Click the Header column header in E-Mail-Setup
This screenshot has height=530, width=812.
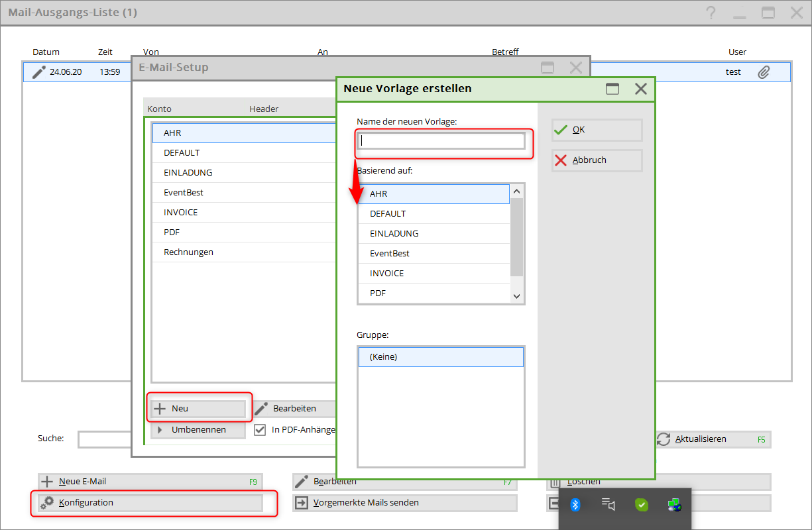pos(264,109)
